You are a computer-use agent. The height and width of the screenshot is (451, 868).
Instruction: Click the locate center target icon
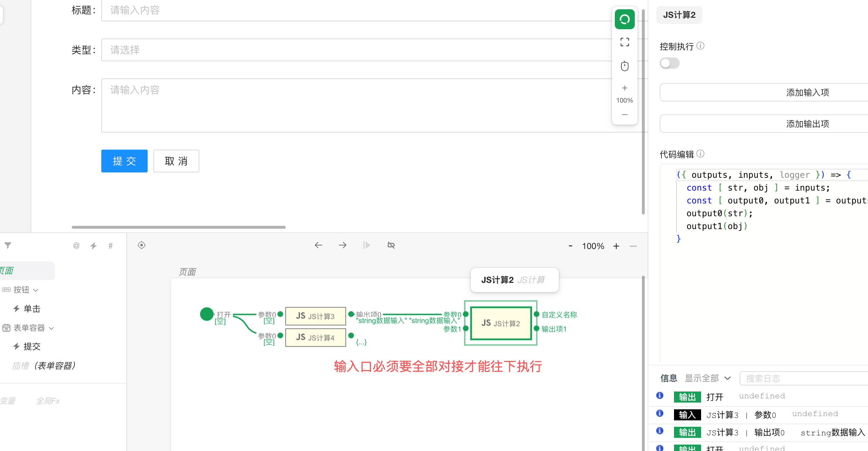pyautogui.click(x=142, y=245)
